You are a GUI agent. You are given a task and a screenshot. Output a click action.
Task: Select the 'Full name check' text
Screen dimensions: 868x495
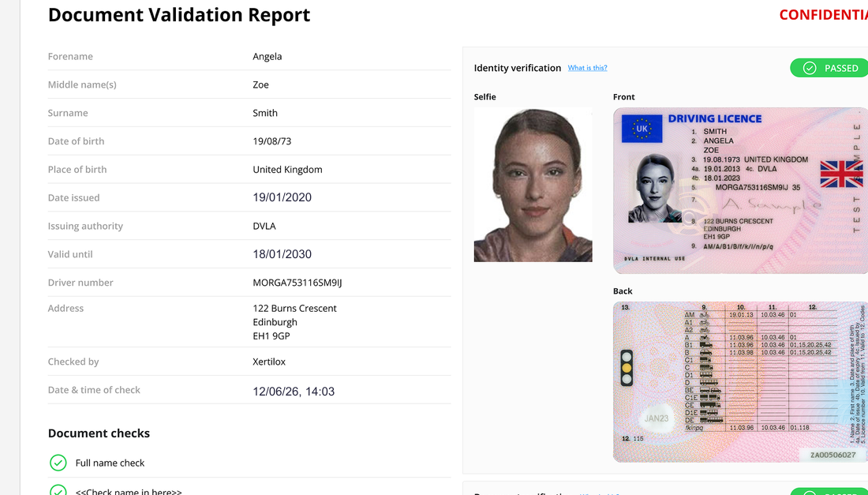[110, 463]
